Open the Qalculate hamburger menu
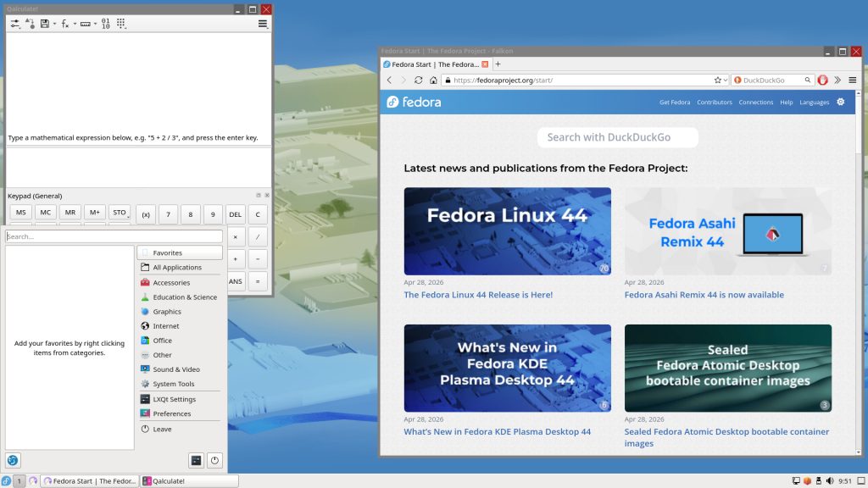Screen dimensions: 868x488 click(263, 24)
